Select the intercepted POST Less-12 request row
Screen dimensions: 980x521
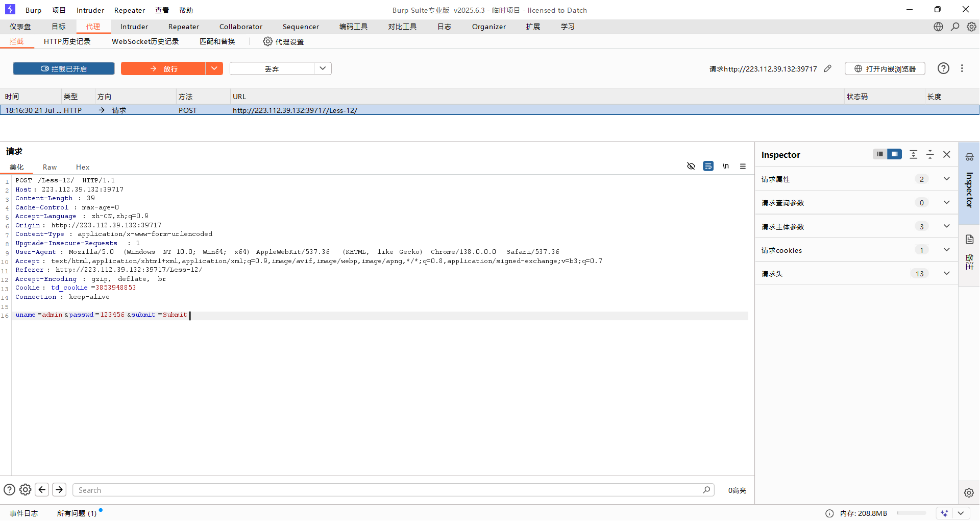(489, 110)
